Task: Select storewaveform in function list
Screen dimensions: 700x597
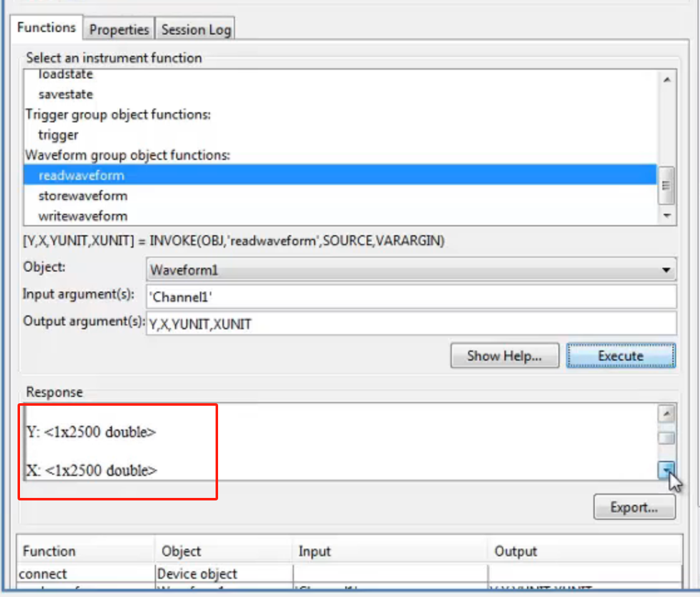Action: 83,196
